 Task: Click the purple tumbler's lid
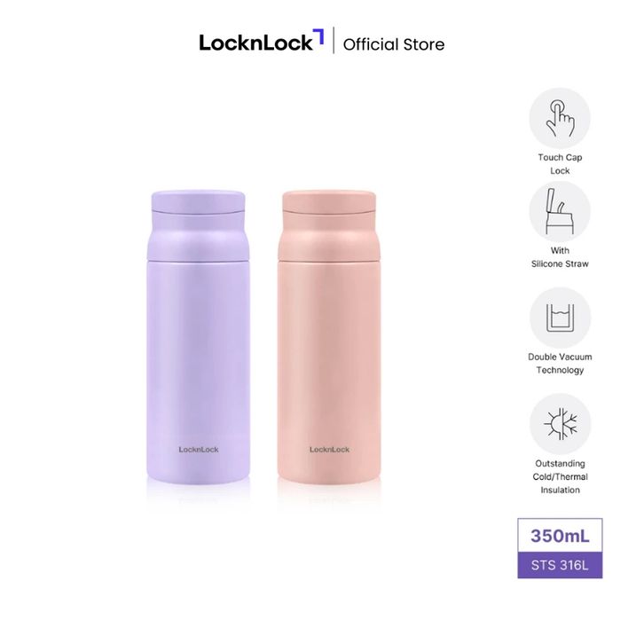(x=198, y=202)
